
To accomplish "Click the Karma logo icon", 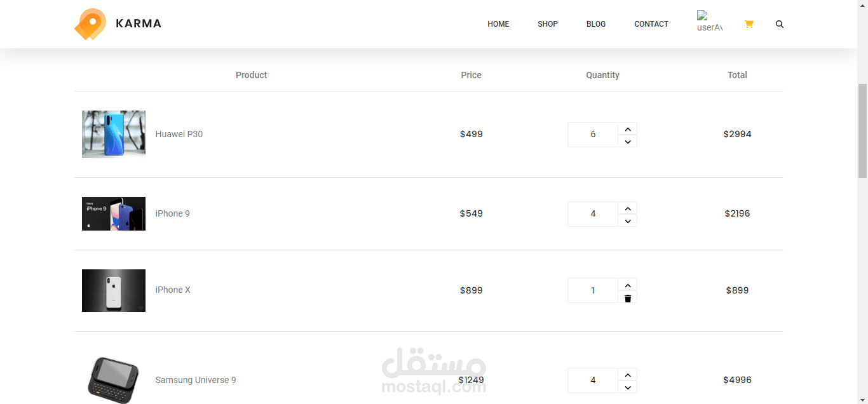I will pos(90,24).
